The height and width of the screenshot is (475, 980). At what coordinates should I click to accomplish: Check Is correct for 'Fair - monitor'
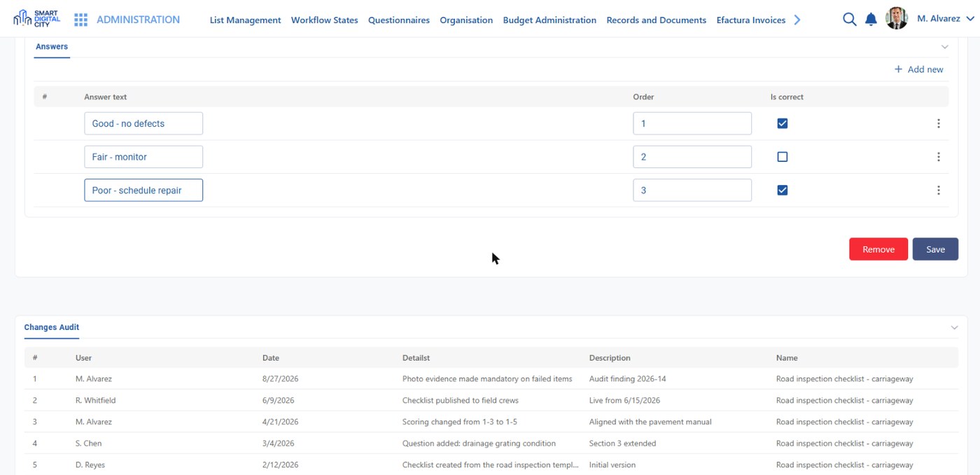pyautogui.click(x=783, y=157)
